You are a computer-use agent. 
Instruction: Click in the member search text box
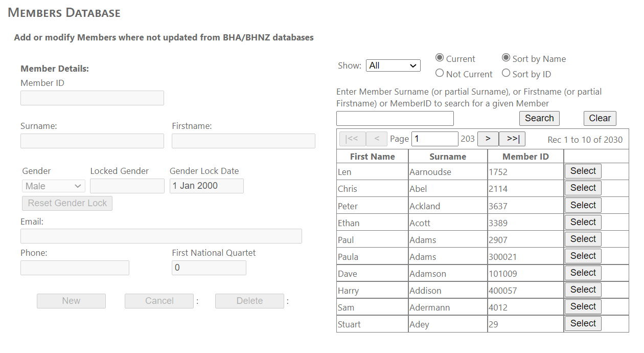(x=395, y=118)
